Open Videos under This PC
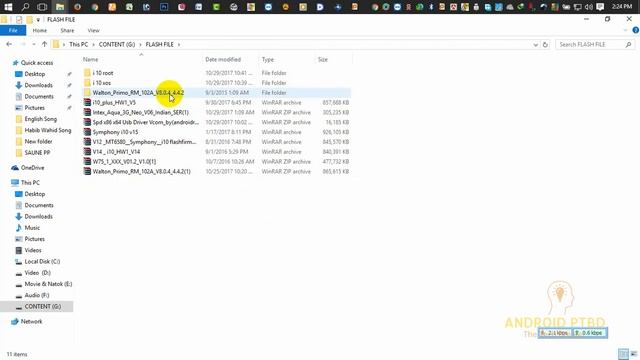Screen dimensions: 640x360 pyautogui.click(x=33, y=250)
